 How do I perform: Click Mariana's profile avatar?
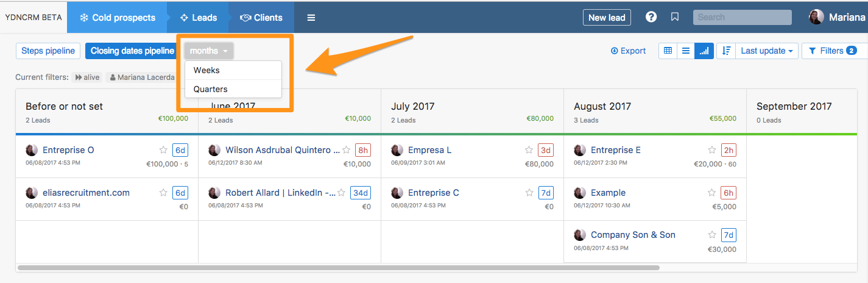click(x=816, y=17)
